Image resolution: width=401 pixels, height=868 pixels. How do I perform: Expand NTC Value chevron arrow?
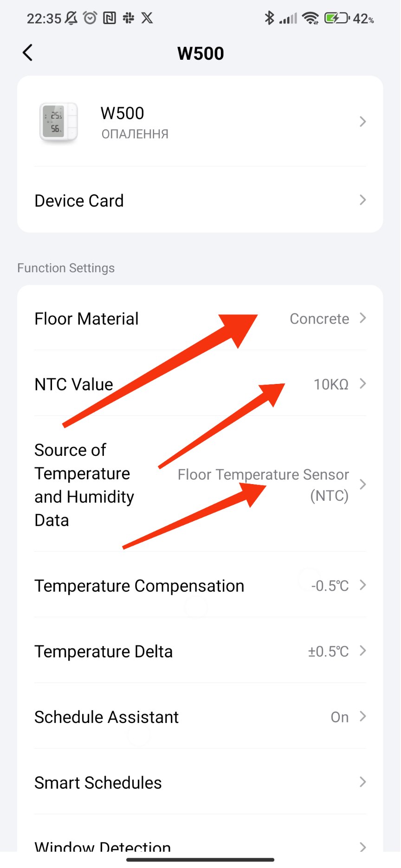362,384
